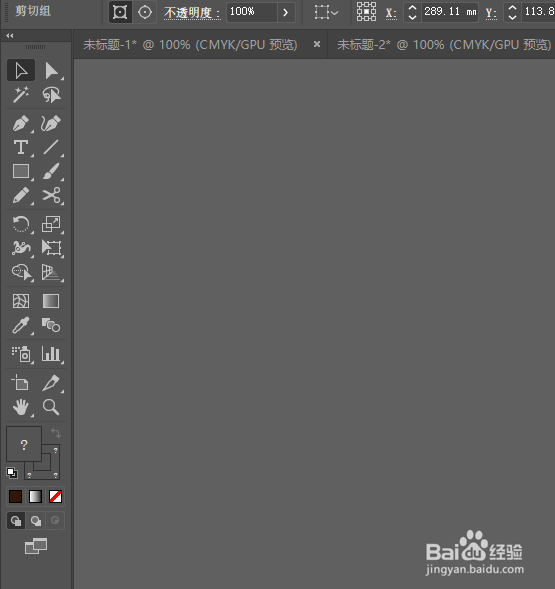Select the Scissors tool
The image size is (555, 589).
click(51, 195)
